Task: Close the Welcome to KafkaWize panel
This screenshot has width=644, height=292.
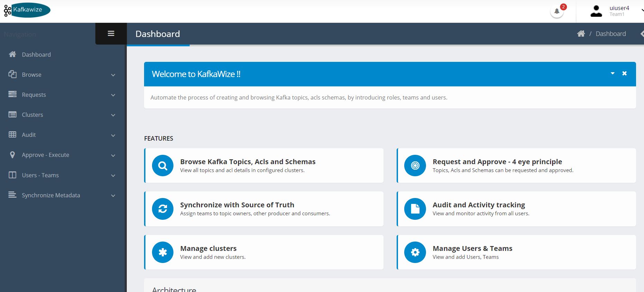Action: [624, 73]
